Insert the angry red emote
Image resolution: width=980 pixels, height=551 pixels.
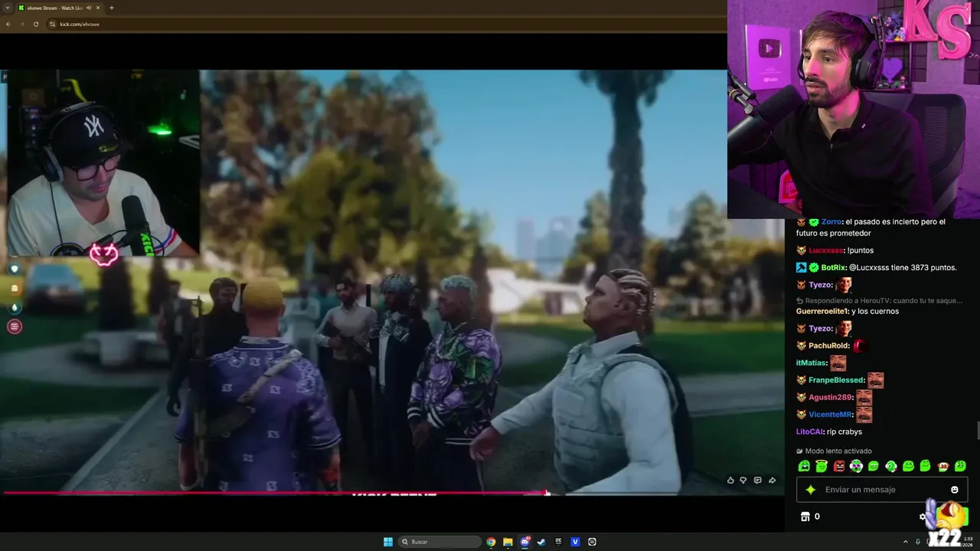pyautogui.click(x=838, y=466)
